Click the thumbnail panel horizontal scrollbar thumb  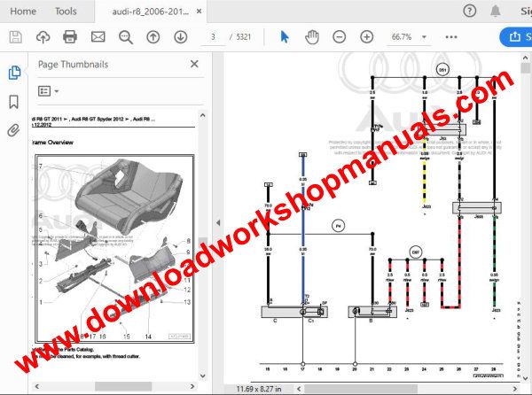pos(123,386)
